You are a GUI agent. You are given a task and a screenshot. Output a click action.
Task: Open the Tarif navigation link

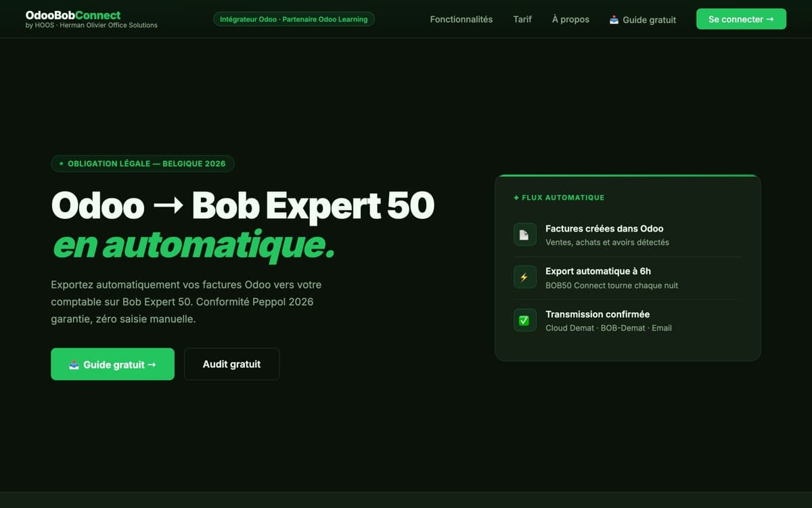(522, 19)
